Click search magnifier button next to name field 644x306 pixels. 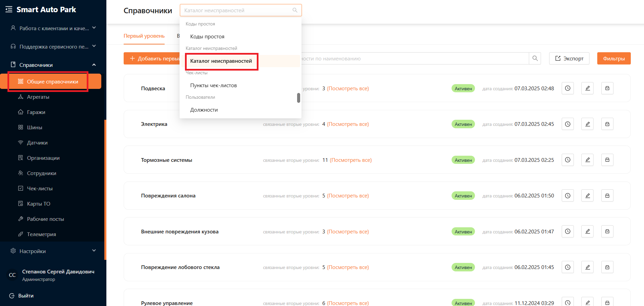tap(535, 58)
